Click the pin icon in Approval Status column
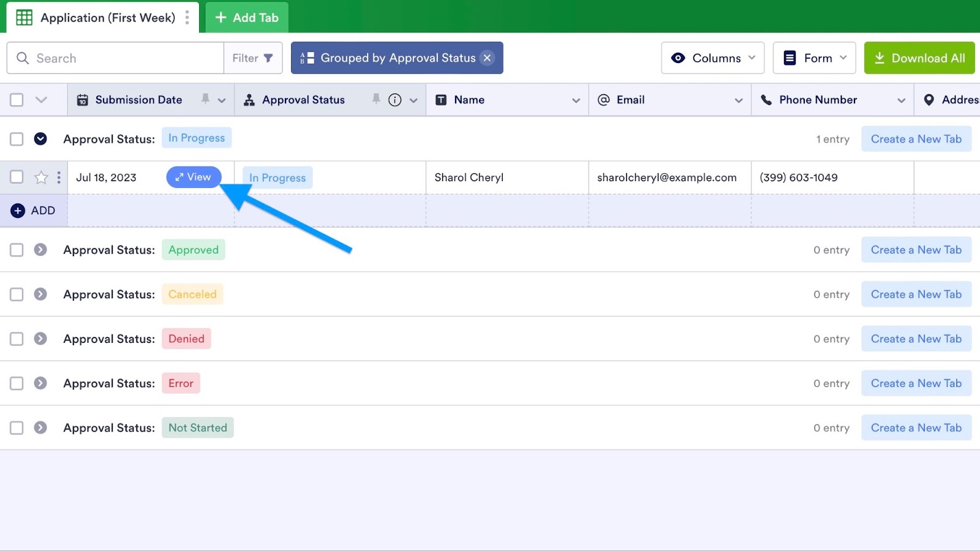Image resolution: width=980 pixels, height=551 pixels. click(x=376, y=99)
